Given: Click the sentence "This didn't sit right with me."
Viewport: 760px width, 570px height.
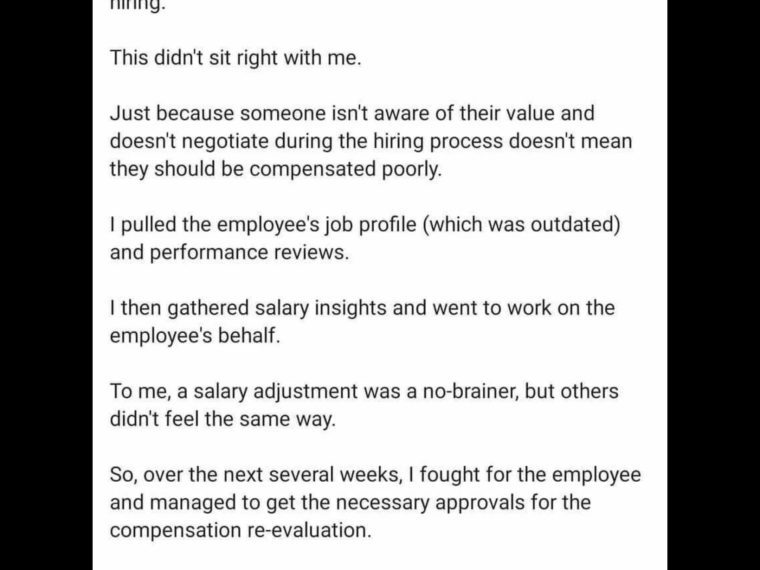Looking at the screenshot, I should pyautogui.click(x=236, y=58).
